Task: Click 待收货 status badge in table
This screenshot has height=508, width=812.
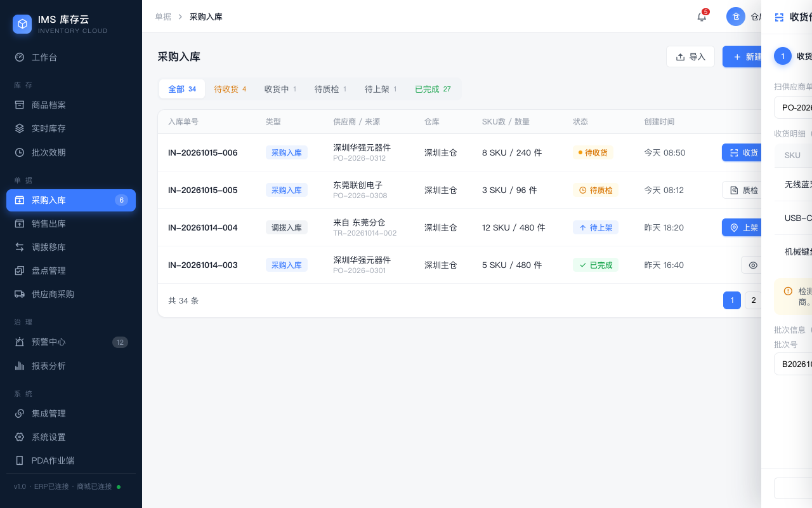Action: [593, 152]
